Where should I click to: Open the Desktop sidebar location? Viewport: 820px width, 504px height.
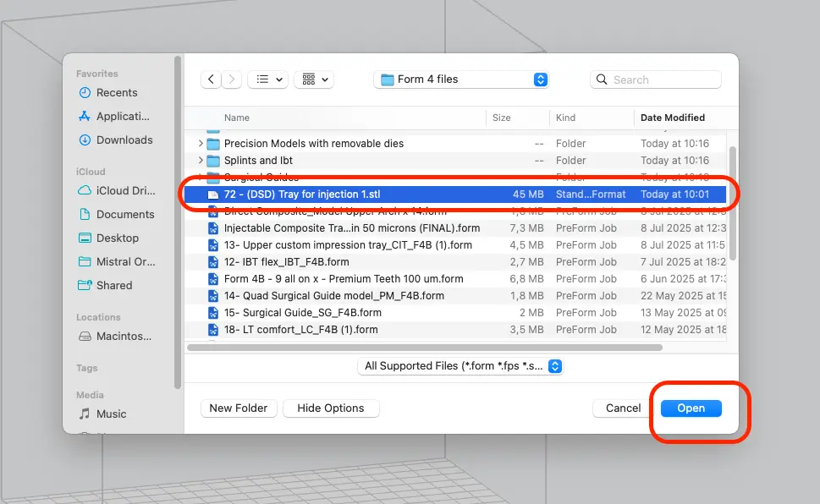(x=117, y=238)
